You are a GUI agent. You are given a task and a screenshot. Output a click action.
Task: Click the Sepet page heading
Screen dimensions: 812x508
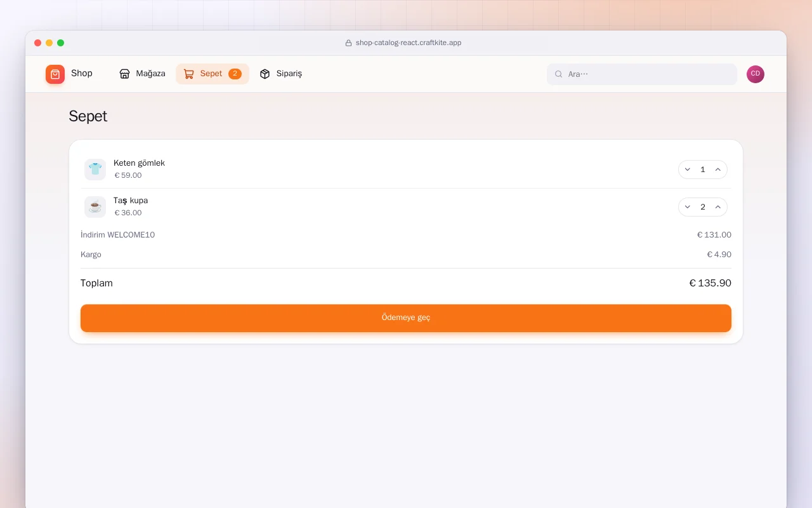pyautogui.click(x=88, y=116)
